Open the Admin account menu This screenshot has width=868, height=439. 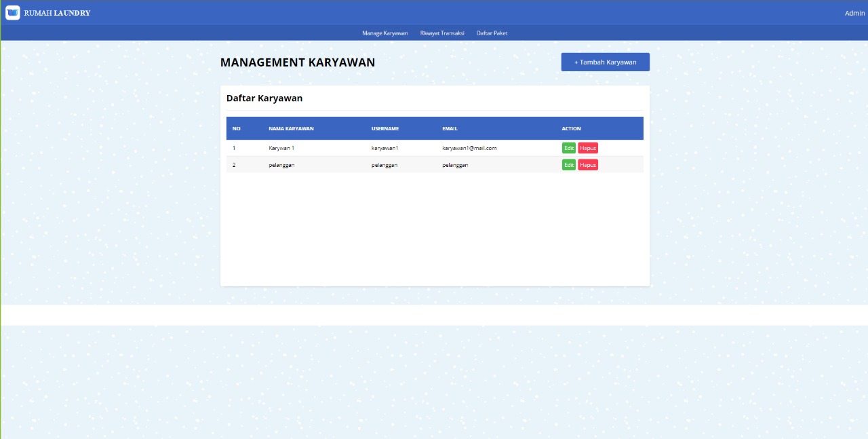pyautogui.click(x=854, y=12)
